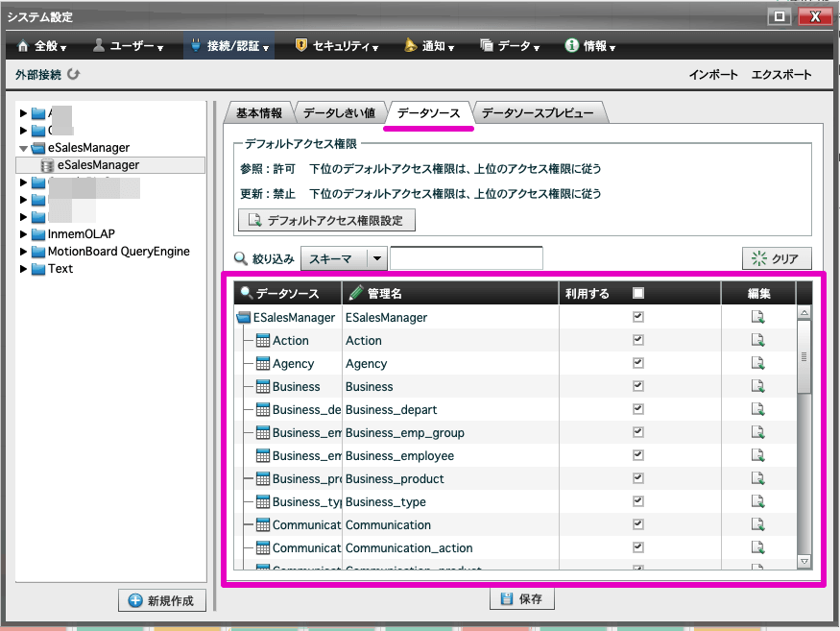Click the table icon next to Business_depart

point(262,409)
